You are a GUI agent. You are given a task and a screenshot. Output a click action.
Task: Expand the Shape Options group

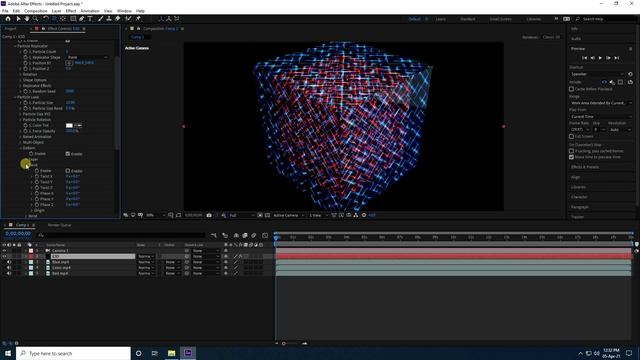pos(20,80)
